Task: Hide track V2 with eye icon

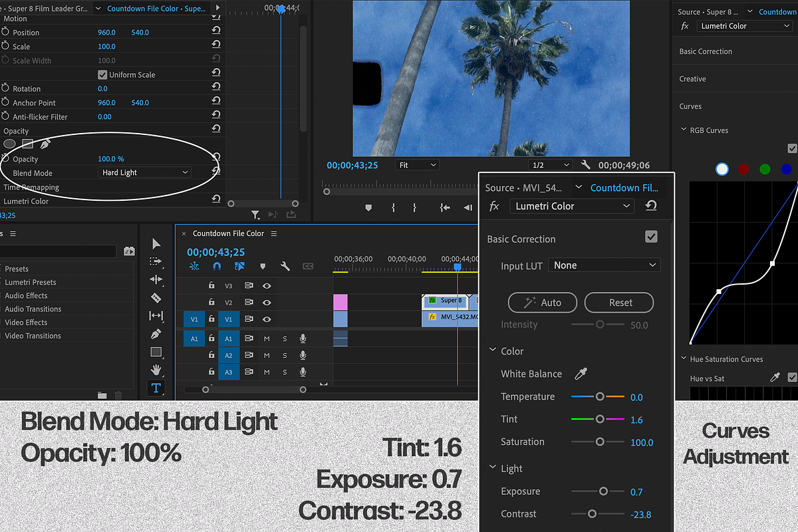Action: click(267, 303)
